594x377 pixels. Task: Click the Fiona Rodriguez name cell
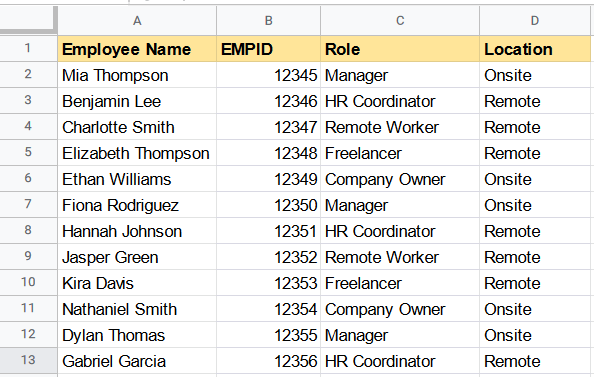coord(137,205)
